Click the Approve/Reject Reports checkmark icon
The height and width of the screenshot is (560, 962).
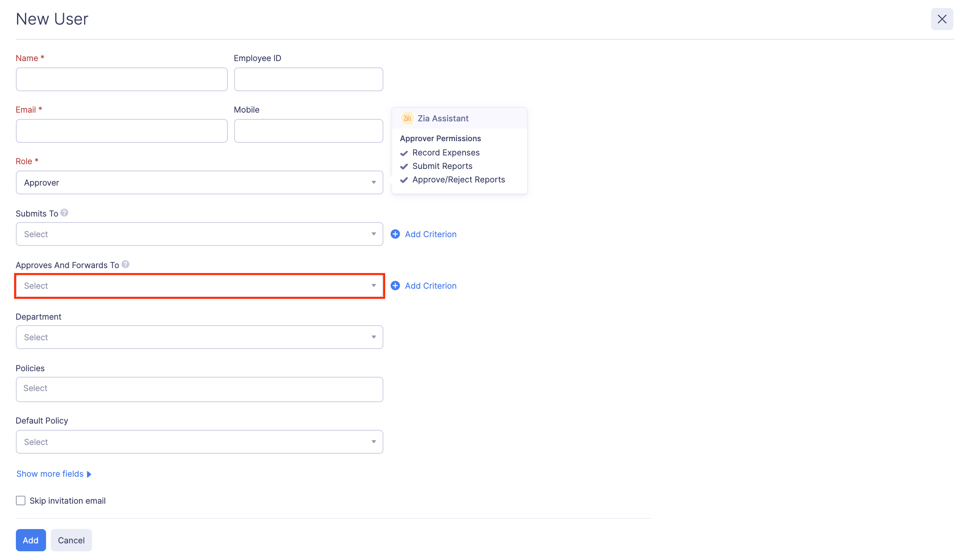404,180
